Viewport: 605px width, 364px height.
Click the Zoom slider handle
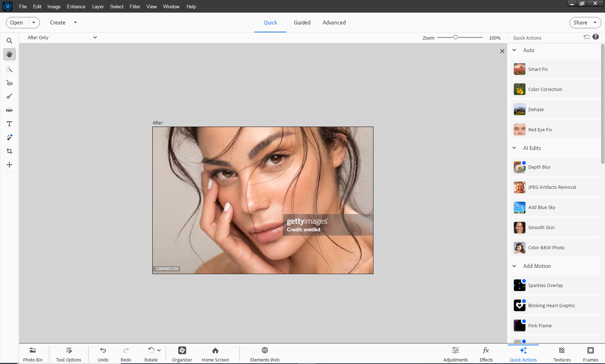[456, 37]
